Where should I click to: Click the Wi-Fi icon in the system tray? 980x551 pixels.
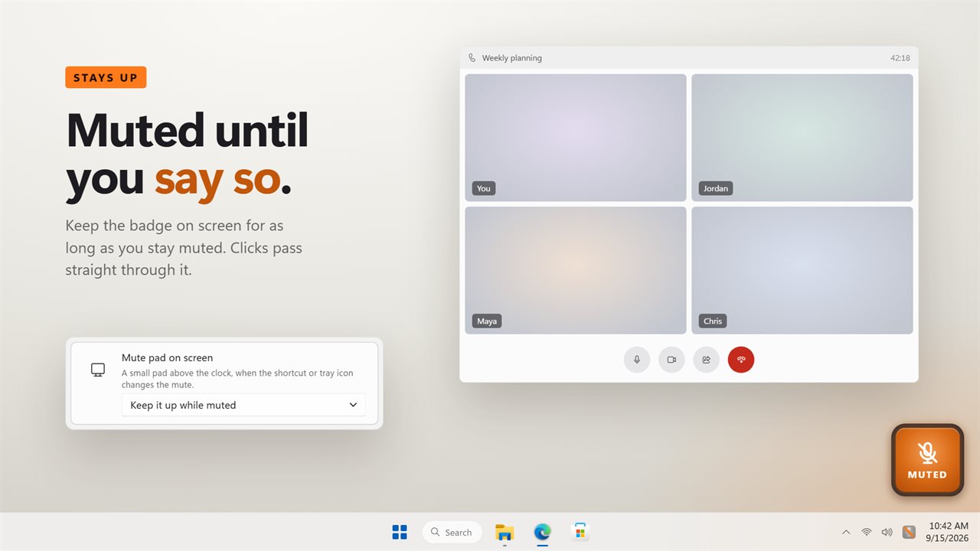[x=867, y=532]
